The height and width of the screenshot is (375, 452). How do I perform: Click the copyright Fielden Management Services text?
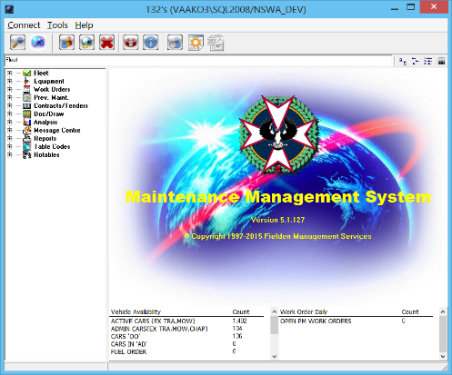click(278, 236)
